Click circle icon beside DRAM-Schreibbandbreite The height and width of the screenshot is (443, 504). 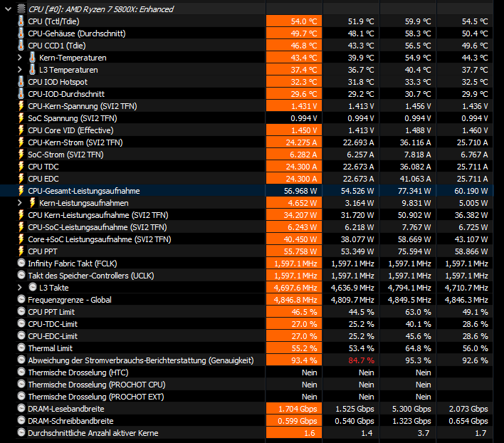click(21, 420)
